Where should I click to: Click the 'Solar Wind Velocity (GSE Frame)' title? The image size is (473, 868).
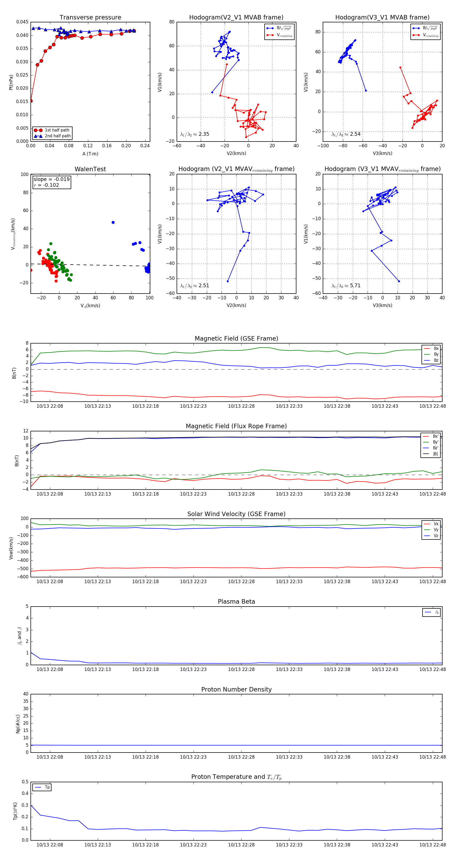(236, 514)
